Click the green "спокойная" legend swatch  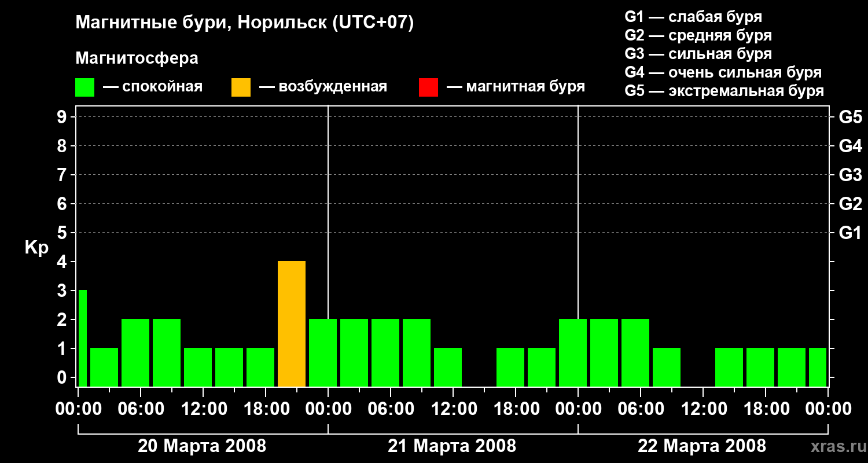pyautogui.click(x=84, y=87)
